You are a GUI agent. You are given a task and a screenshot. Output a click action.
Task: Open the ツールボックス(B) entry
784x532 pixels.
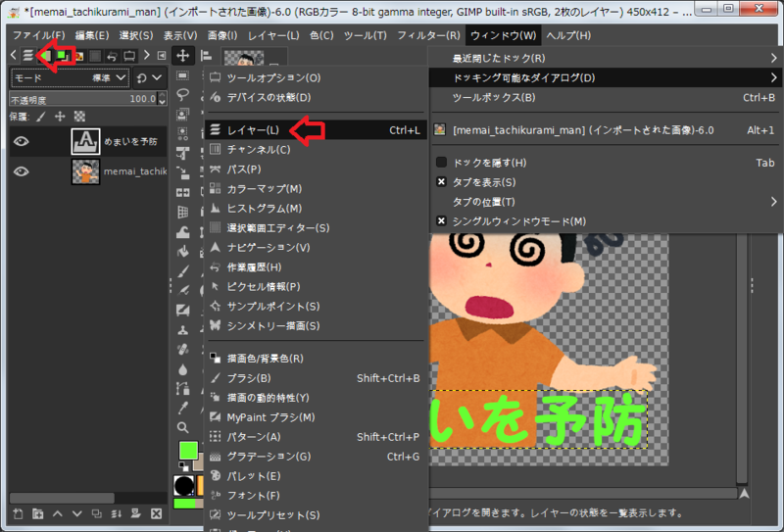607,98
